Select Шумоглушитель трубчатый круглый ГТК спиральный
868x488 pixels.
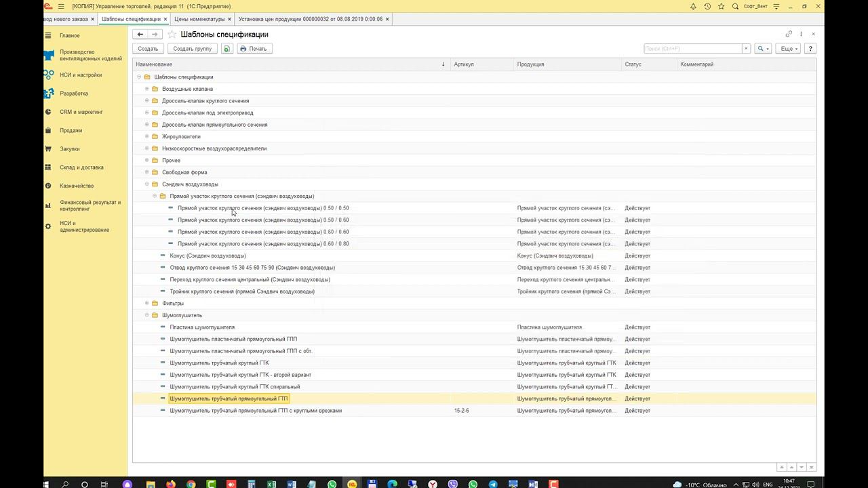tap(474, 387)
